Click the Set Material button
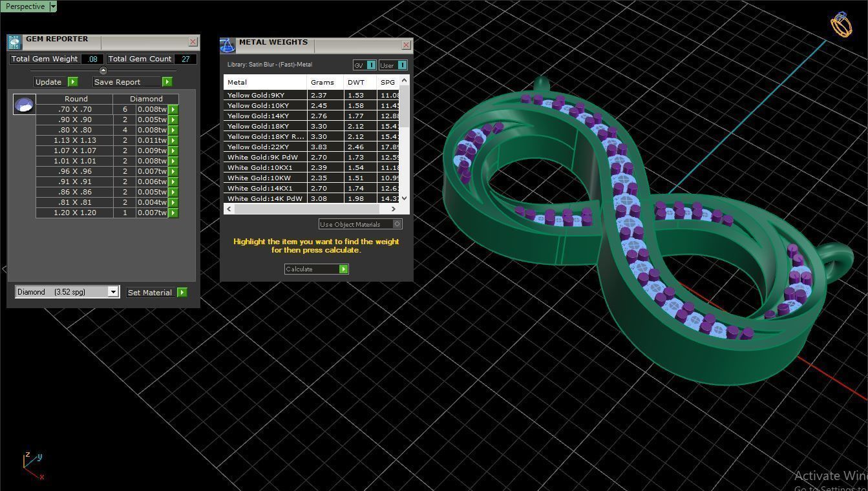The height and width of the screenshot is (491, 868). click(x=150, y=293)
